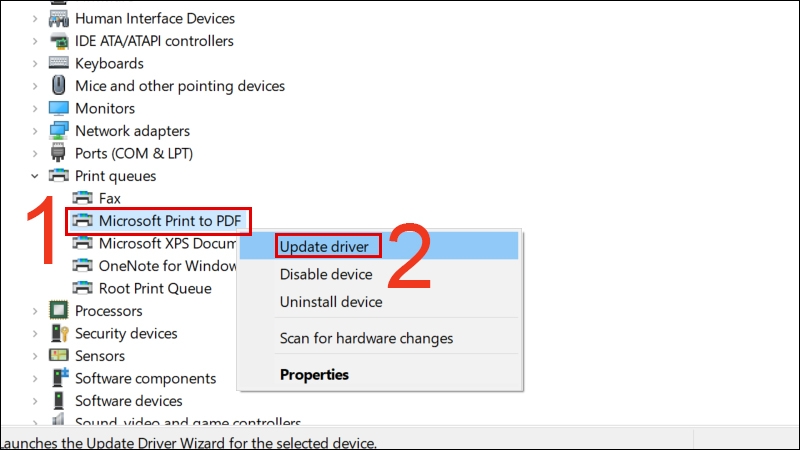Open Properties from the context menu
800x450 pixels.
click(x=314, y=375)
